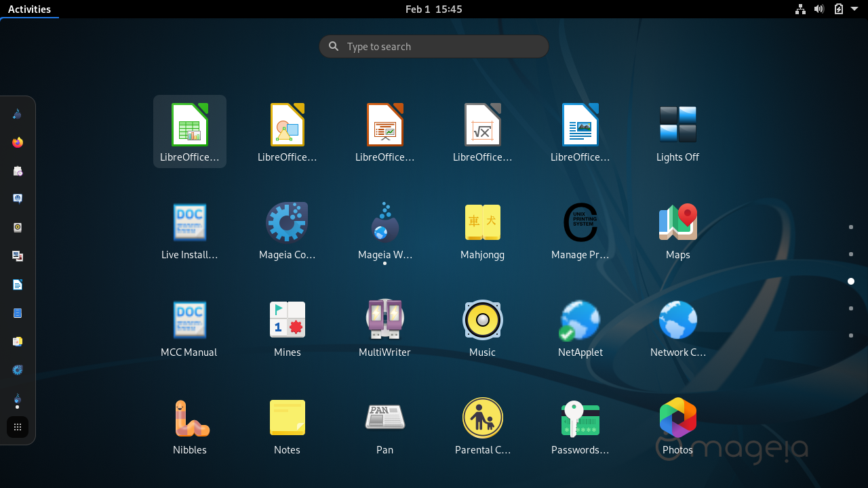This screenshot has width=868, height=488.
Task: Go to fourth app grid page dot
Action: 851,308
